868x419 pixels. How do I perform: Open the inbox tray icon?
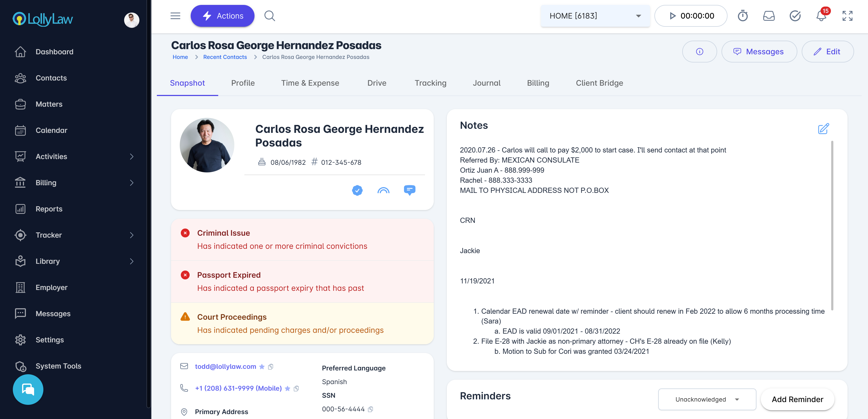click(769, 16)
